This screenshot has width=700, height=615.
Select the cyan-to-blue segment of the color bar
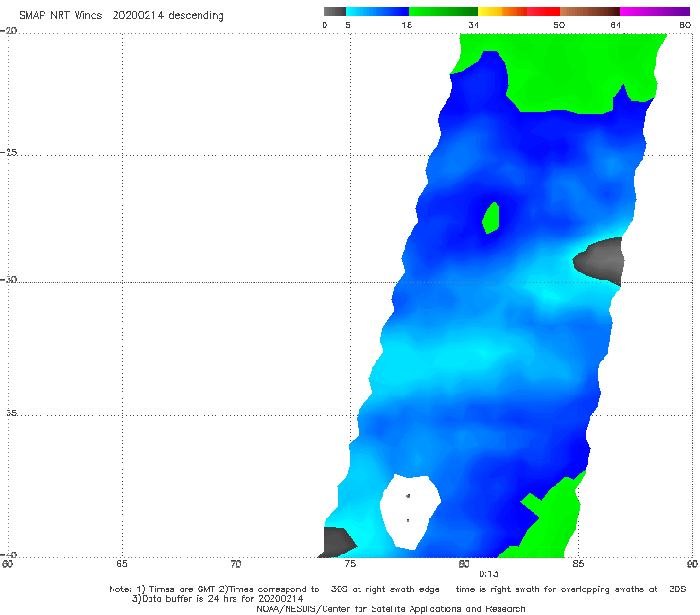(x=377, y=11)
